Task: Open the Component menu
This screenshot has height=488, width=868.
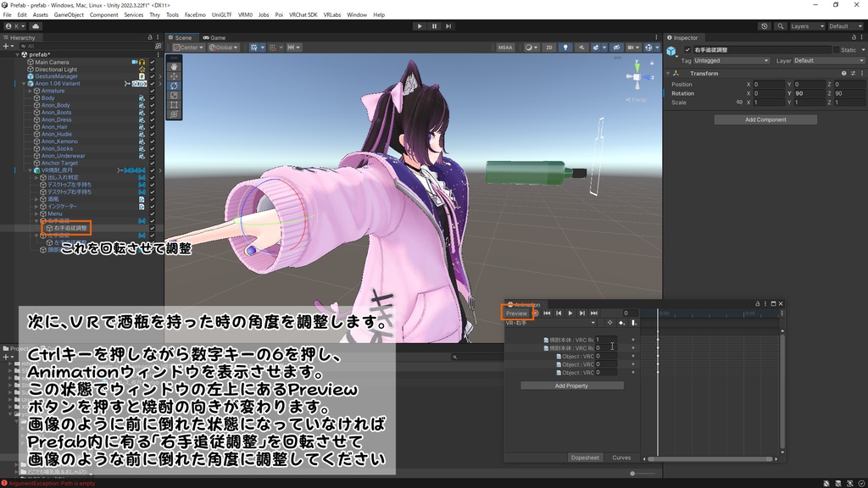Action: pos(103,15)
